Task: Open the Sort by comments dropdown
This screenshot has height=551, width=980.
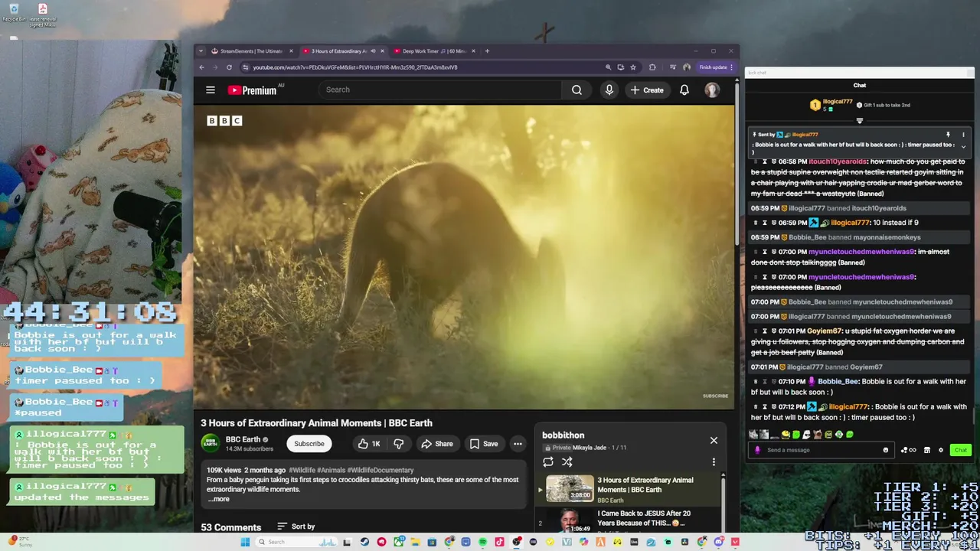Action: (296, 527)
